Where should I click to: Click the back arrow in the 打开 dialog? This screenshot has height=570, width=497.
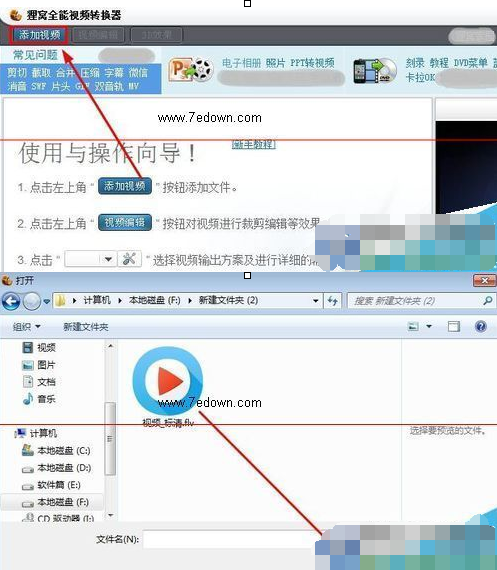11,301
